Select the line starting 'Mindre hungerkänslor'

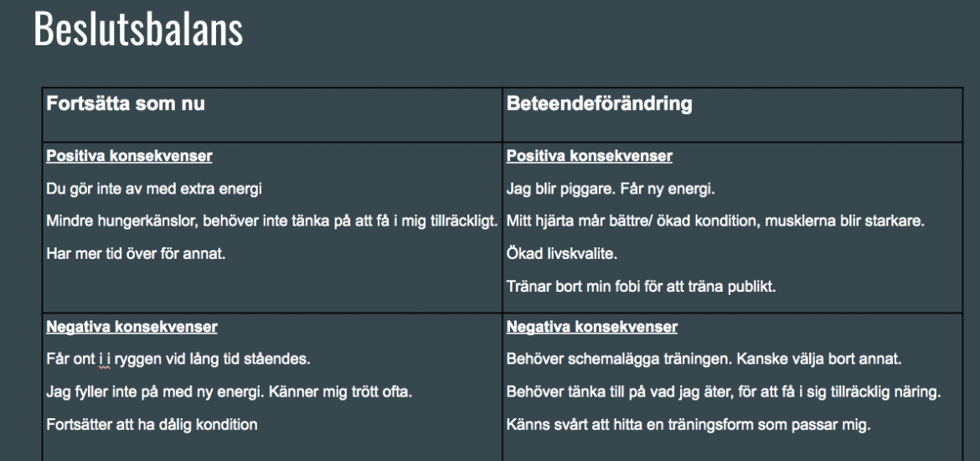coord(272,221)
